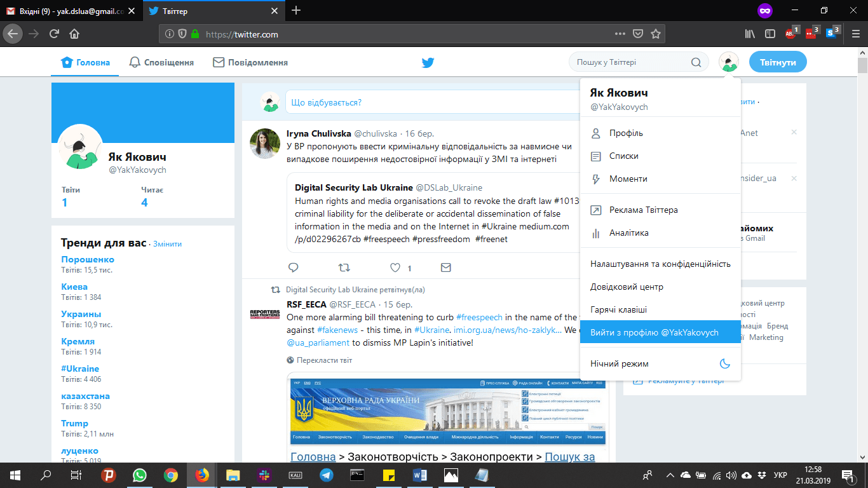
Task: Click the УКР keyboard language indicator
Action: point(781,475)
